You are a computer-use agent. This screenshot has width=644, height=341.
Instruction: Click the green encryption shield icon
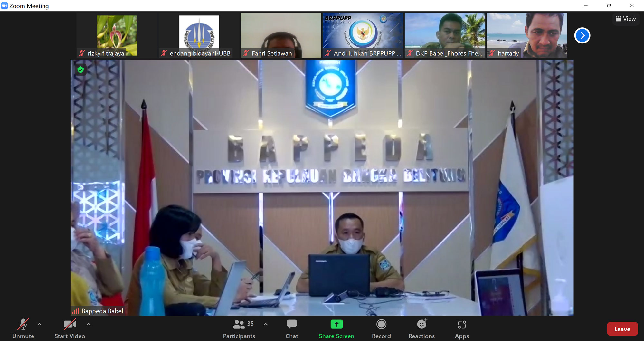coord(80,70)
